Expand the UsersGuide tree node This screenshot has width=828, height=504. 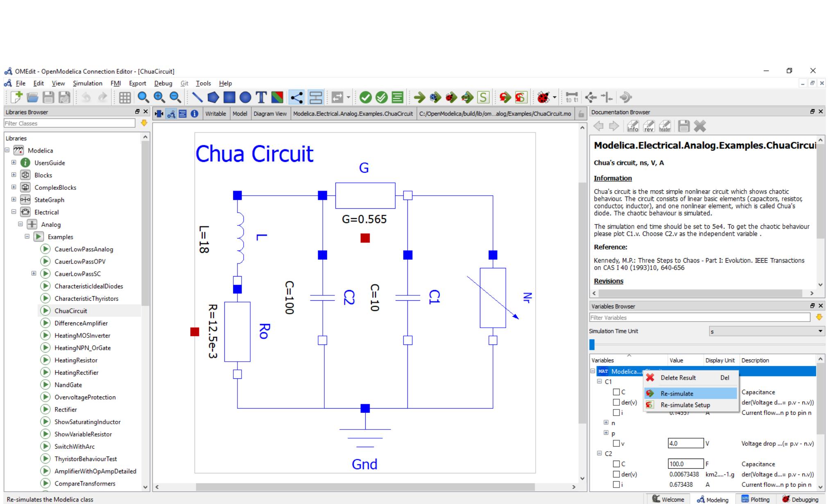coord(14,162)
